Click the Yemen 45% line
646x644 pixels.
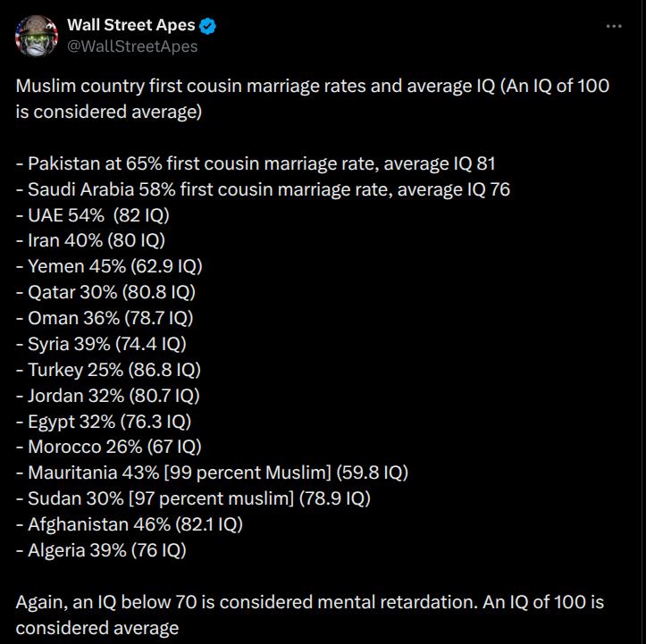coord(109,266)
